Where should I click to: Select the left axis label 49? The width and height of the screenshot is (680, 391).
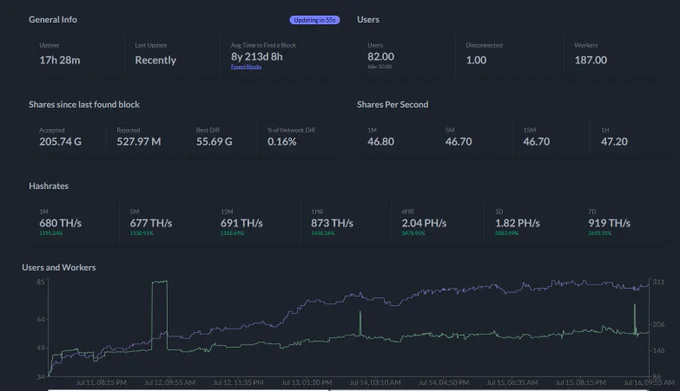(40, 348)
